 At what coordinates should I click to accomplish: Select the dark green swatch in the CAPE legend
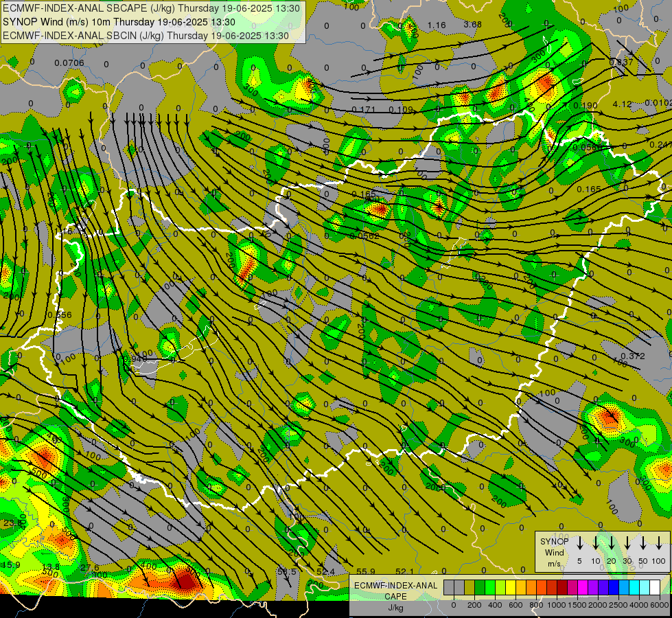480,587
